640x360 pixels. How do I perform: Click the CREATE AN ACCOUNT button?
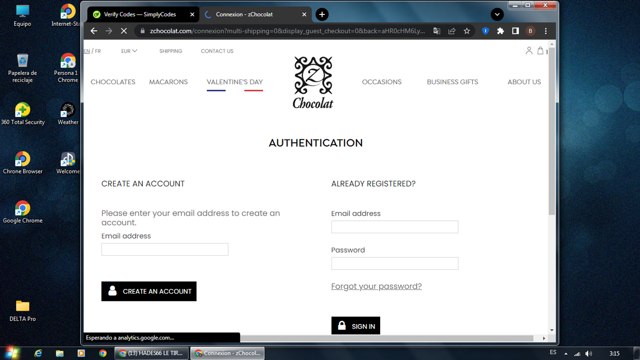pos(149,291)
